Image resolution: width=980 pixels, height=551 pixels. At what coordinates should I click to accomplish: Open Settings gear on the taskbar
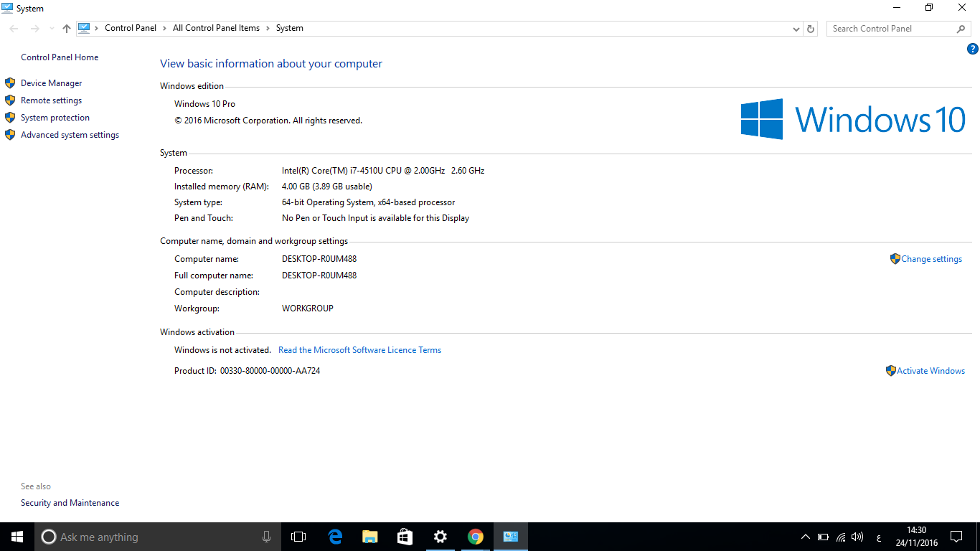click(440, 537)
